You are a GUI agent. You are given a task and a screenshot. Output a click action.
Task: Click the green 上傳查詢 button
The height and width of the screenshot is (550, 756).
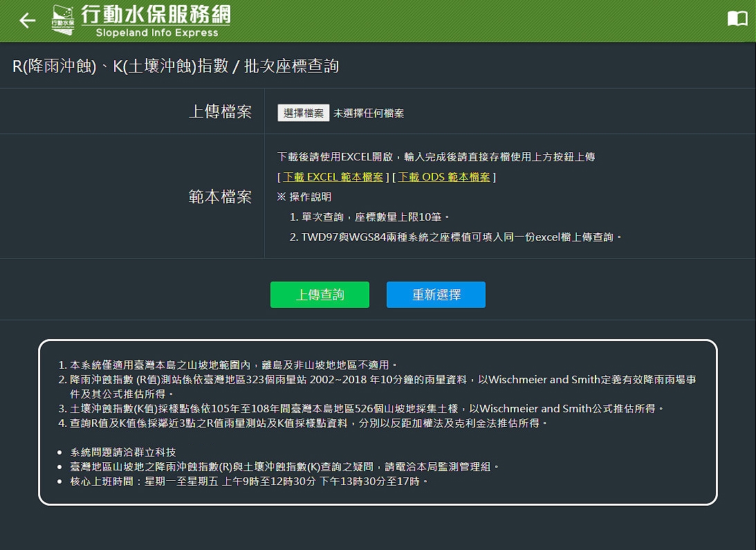click(320, 295)
